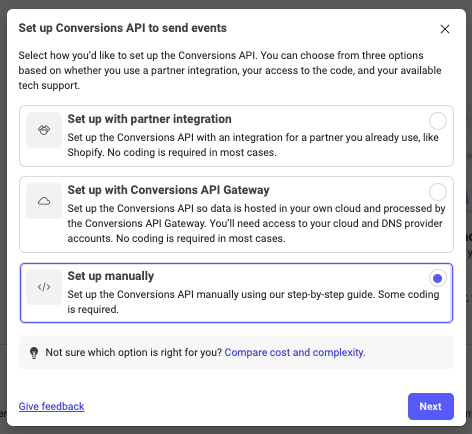
Task: Click the step-by-step guide description text
Action: 253,302
